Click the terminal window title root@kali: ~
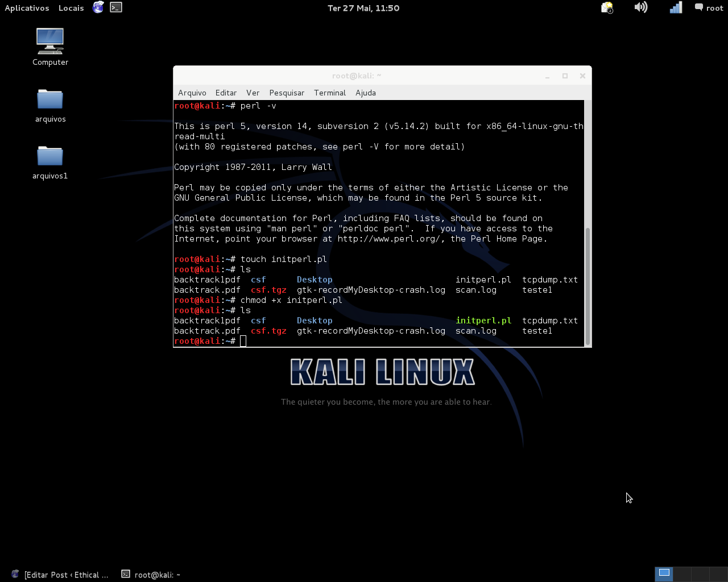 (357, 76)
